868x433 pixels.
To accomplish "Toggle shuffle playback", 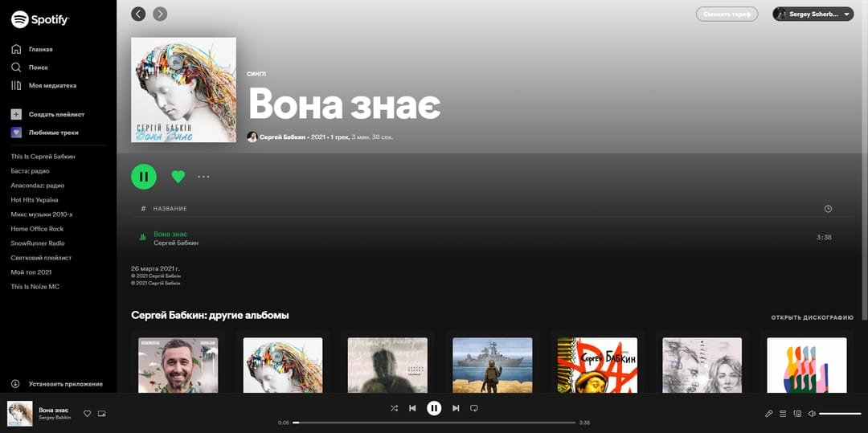I will (394, 408).
